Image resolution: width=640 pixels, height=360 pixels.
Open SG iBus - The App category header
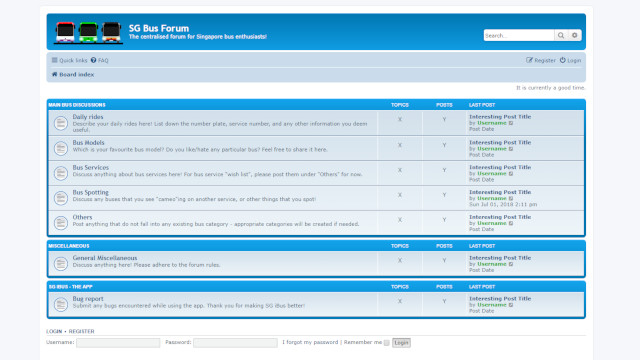pos(71,287)
